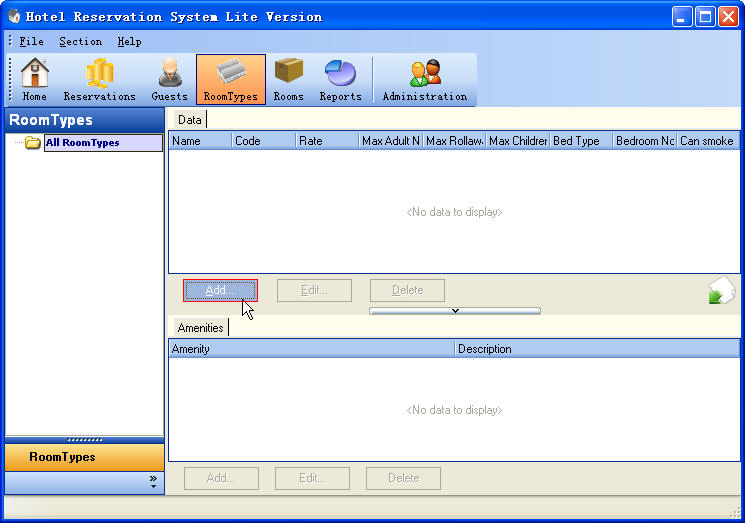Viewport: 745px width, 523px height.
Task: Open the Help menu
Action: pos(129,42)
